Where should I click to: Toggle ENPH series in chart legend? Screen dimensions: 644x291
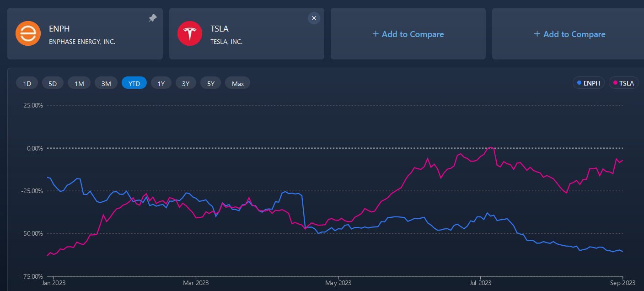point(589,83)
